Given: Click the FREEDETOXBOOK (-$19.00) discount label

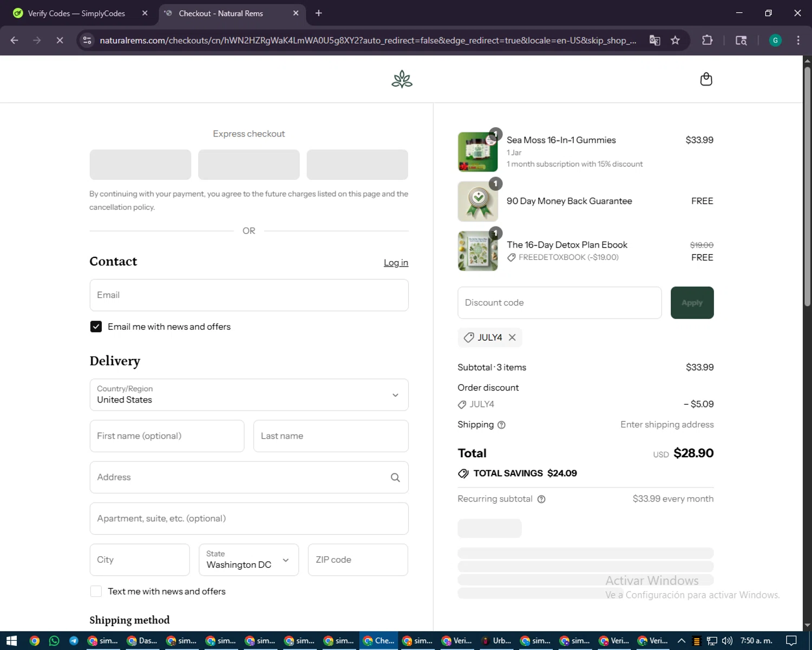Looking at the screenshot, I should [x=568, y=257].
